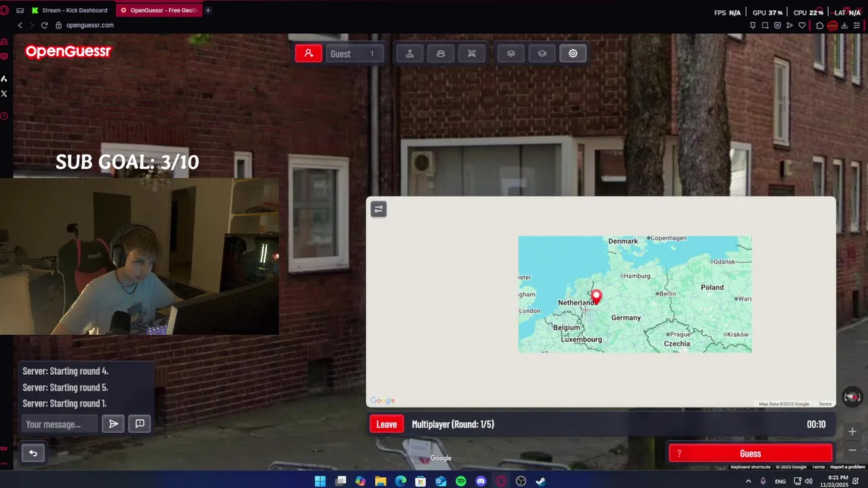Image resolution: width=868 pixels, height=488 pixels.
Task: Open a new browser tab
Action: [x=208, y=10]
